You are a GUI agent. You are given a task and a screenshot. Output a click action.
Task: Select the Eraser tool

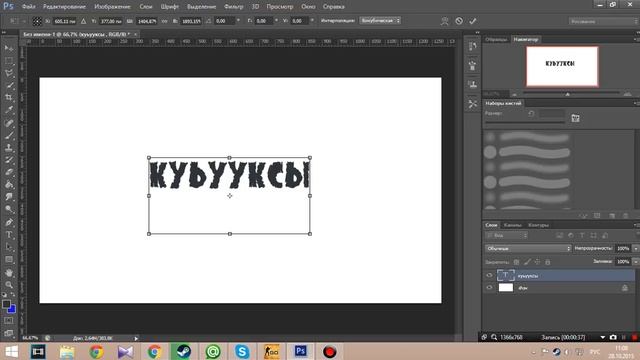click(x=9, y=172)
